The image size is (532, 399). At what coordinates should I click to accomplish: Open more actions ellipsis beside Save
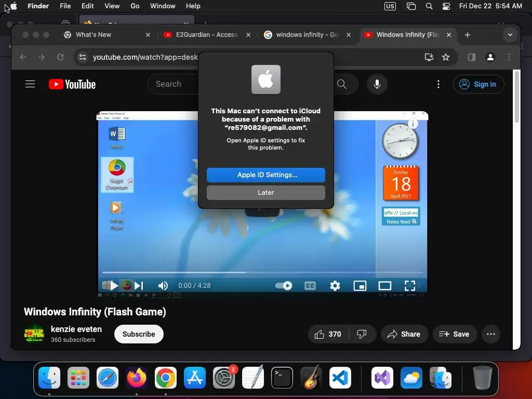point(490,334)
